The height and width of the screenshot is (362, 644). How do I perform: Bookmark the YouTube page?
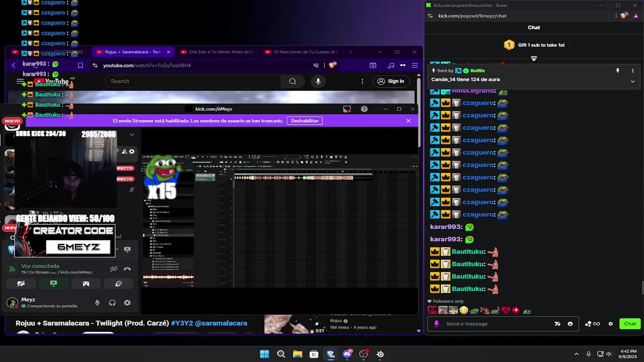(80, 65)
